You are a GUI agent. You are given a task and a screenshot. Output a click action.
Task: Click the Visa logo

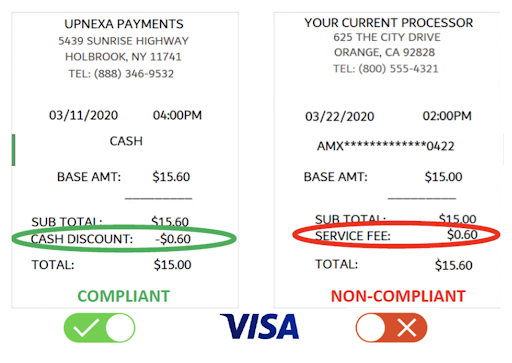tap(259, 327)
